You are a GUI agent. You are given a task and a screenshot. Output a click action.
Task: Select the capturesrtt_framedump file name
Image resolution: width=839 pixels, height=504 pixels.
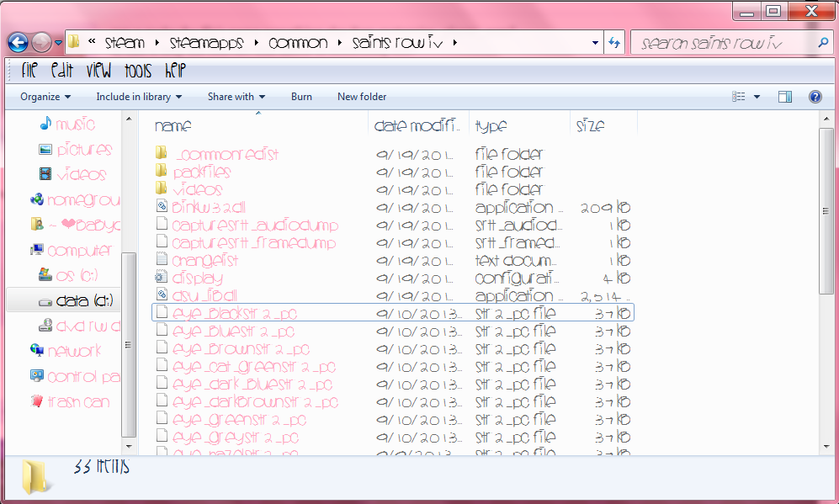click(253, 243)
